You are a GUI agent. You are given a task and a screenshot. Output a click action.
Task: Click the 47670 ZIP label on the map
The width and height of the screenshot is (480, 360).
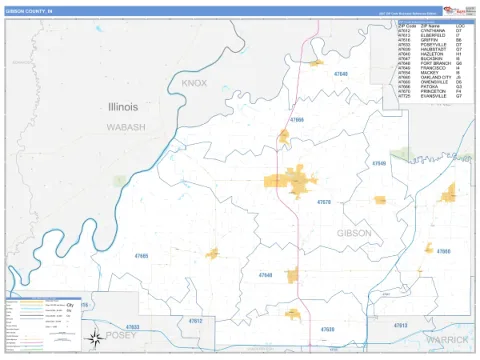(324, 202)
